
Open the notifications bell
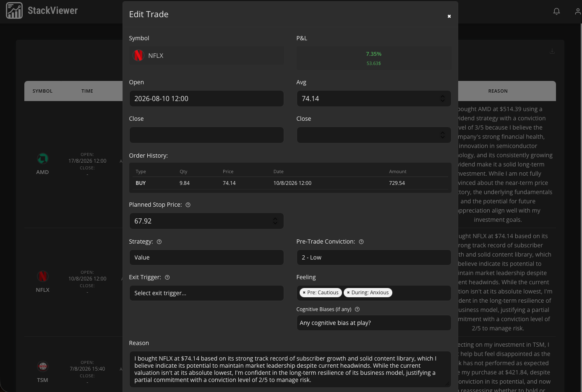(x=556, y=11)
